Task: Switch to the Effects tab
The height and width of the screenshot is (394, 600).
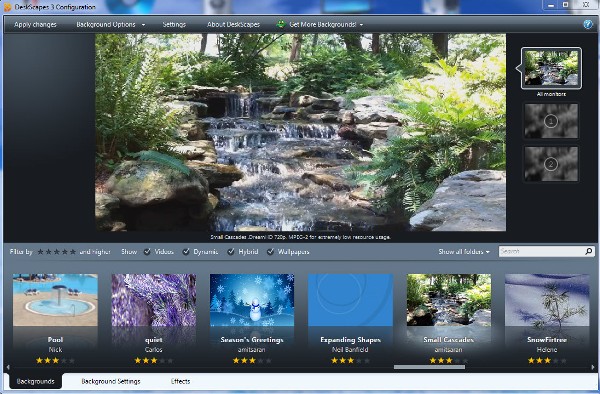Action: tap(181, 381)
